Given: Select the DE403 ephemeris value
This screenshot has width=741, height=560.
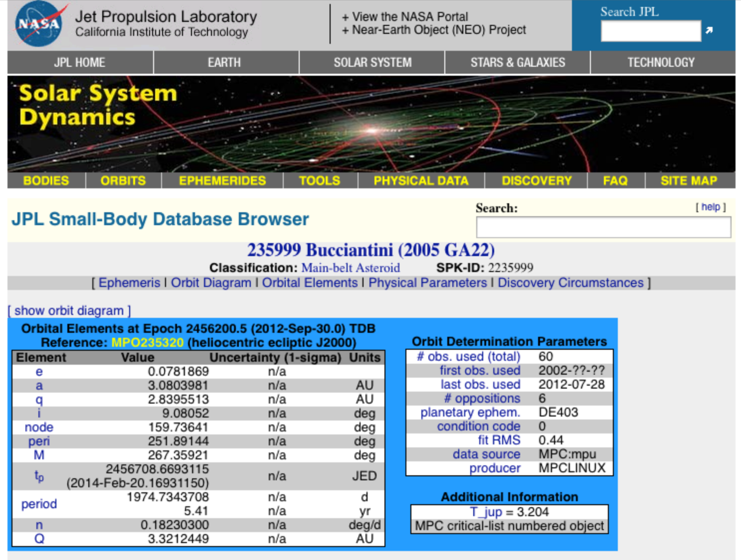Looking at the screenshot, I should click(x=558, y=413).
